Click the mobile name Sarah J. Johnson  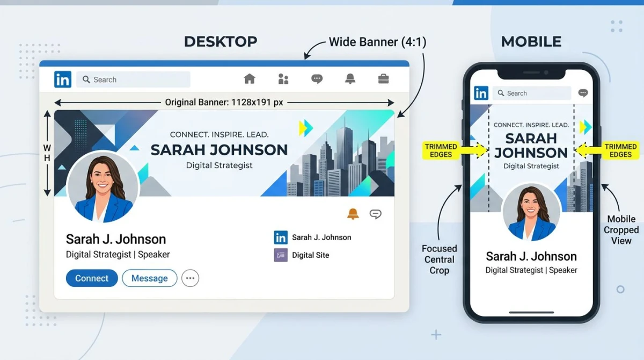(x=531, y=256)
